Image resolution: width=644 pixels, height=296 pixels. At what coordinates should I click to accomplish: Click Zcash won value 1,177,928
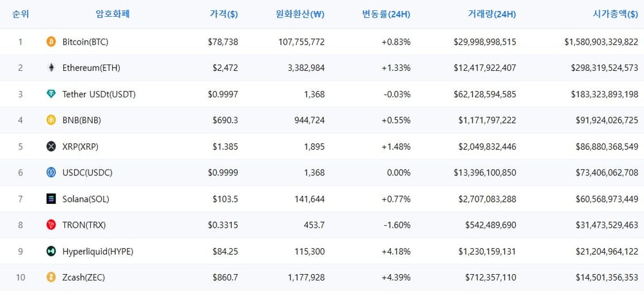coord(305,277)
